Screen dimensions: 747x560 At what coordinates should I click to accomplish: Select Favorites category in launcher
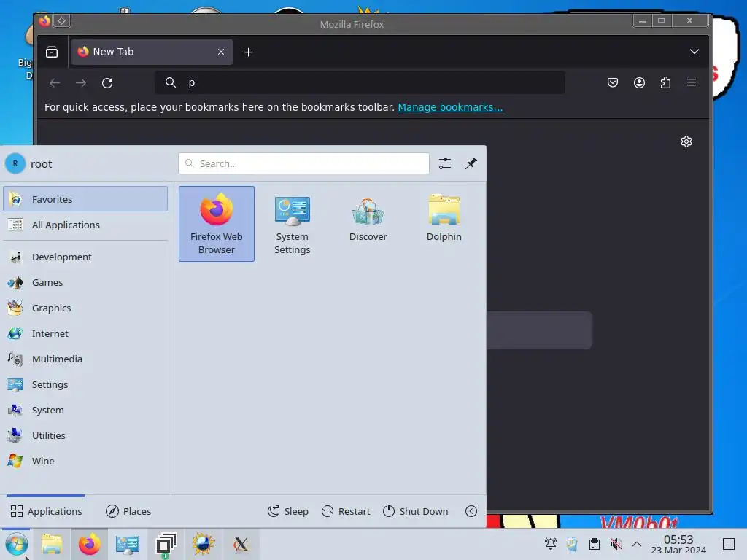point(85,199)
